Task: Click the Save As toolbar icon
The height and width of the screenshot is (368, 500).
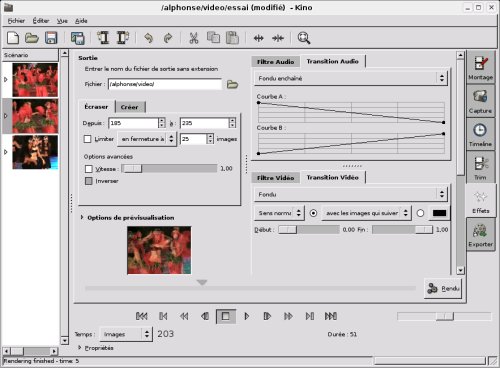Action: [78, 38]
